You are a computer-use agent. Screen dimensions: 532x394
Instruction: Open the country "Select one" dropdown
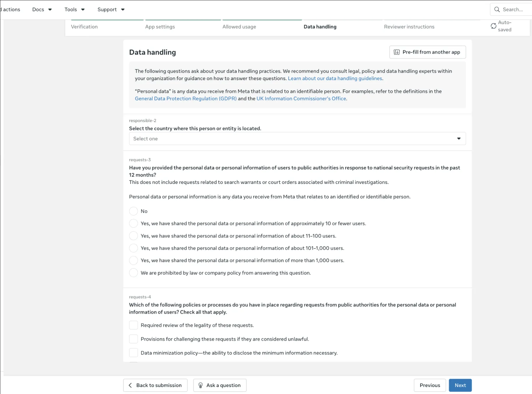pyautogui.click(x=297, y=138)
